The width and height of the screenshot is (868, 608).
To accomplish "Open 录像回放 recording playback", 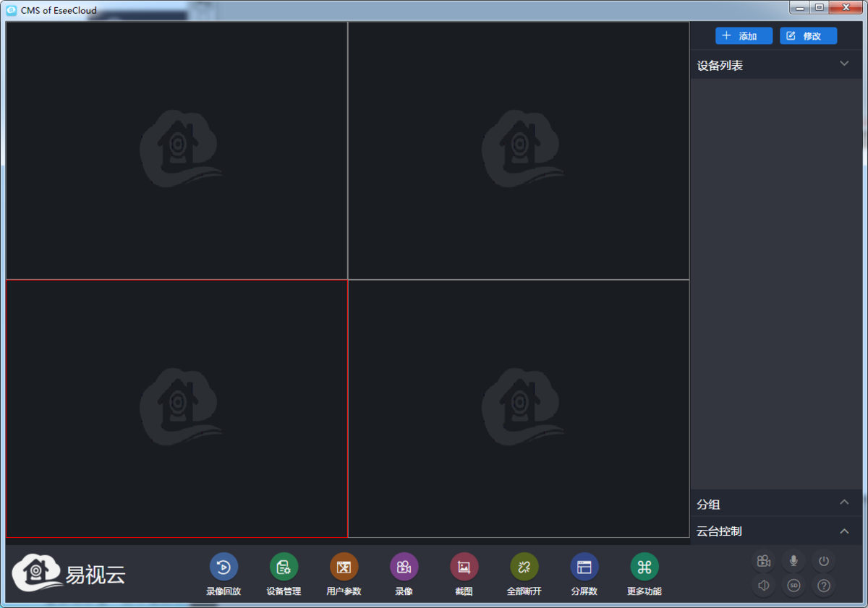I will pos(224,568).
